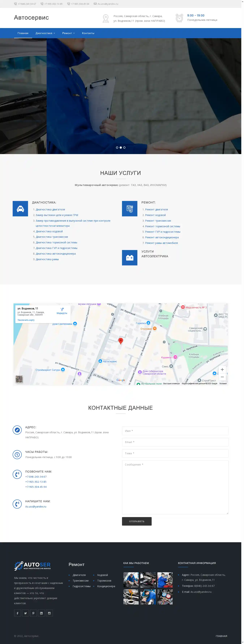Open the Pinterest social icon

click(33, 613)
